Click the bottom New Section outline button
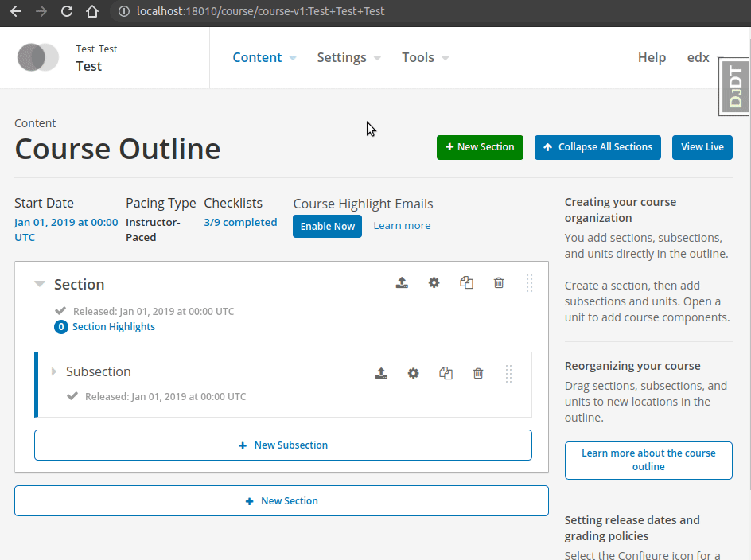This screenshot has width=751, height=560. (x=282, y=500)
